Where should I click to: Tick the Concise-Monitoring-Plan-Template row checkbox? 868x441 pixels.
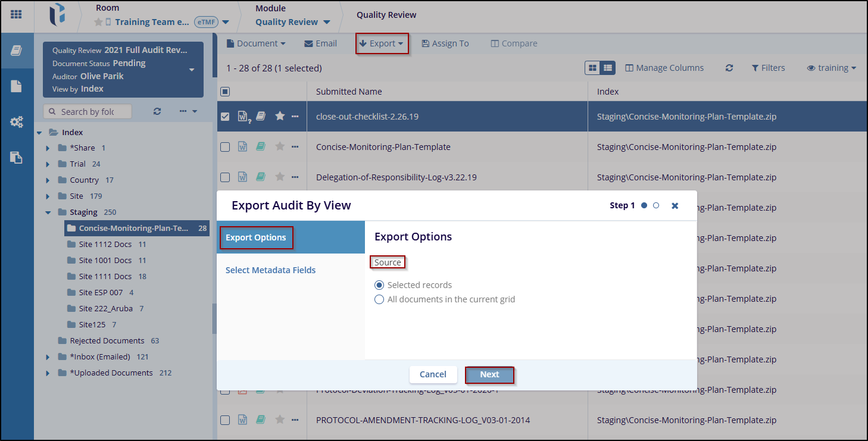point(225,147)
